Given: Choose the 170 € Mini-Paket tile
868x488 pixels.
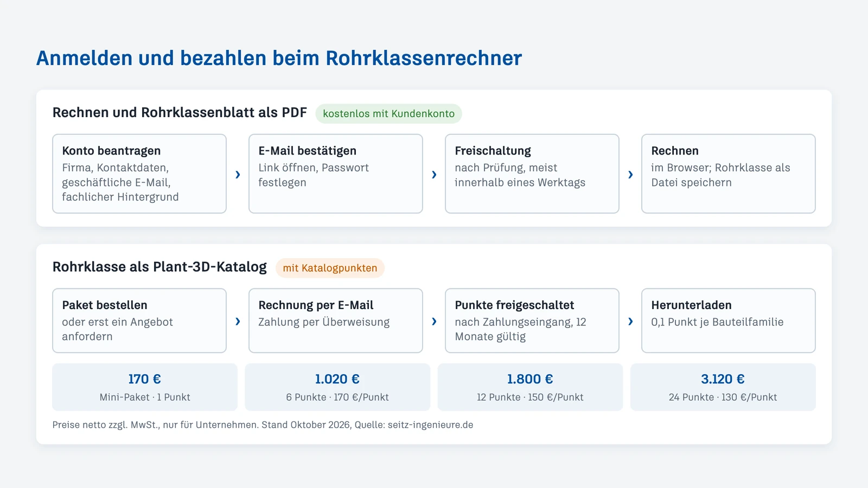Looking at the screenshot, I should 145,387.
